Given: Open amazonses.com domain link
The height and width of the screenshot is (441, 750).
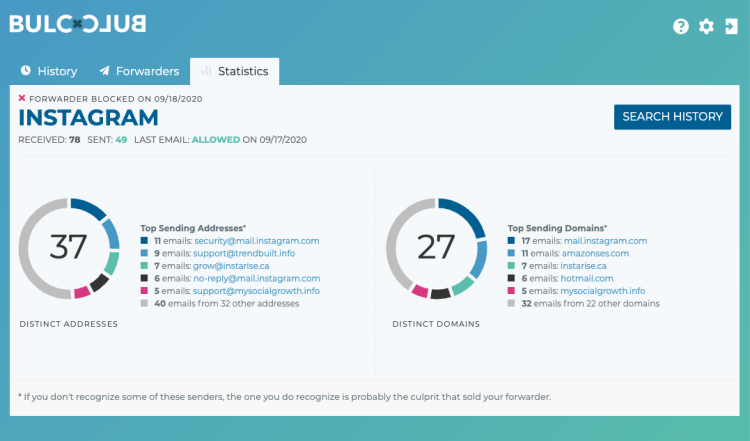Looking at the screenshot, I should 595,253.
